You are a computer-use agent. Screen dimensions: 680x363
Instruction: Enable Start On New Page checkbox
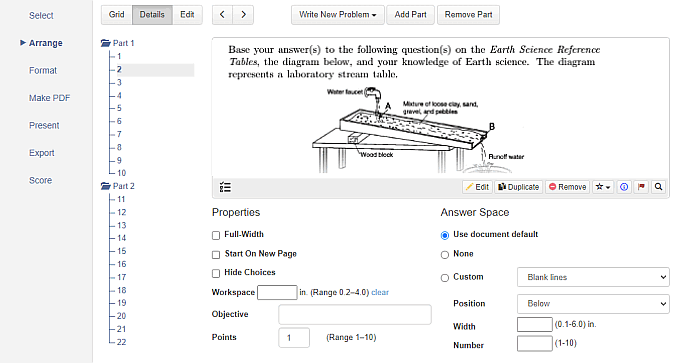point(216,255)
